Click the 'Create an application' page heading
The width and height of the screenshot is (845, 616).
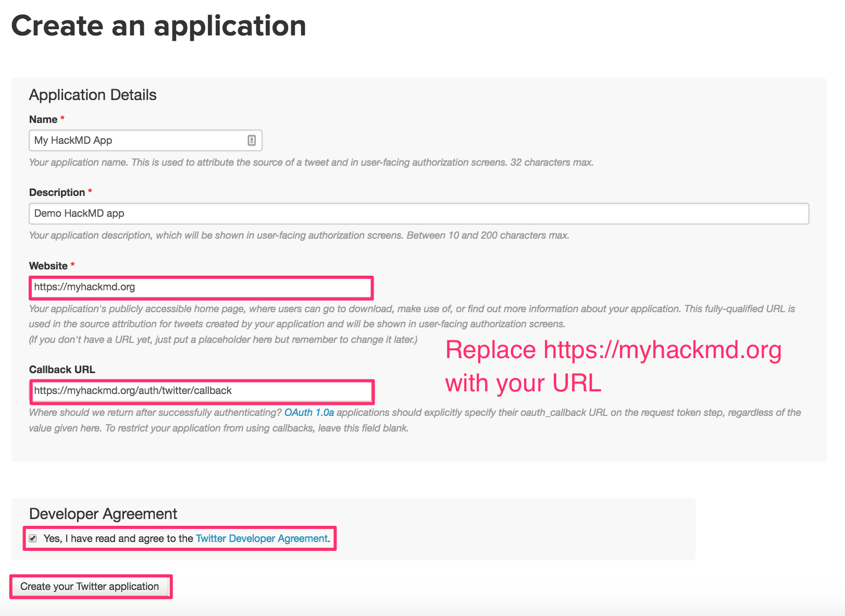tap(159, 26)
